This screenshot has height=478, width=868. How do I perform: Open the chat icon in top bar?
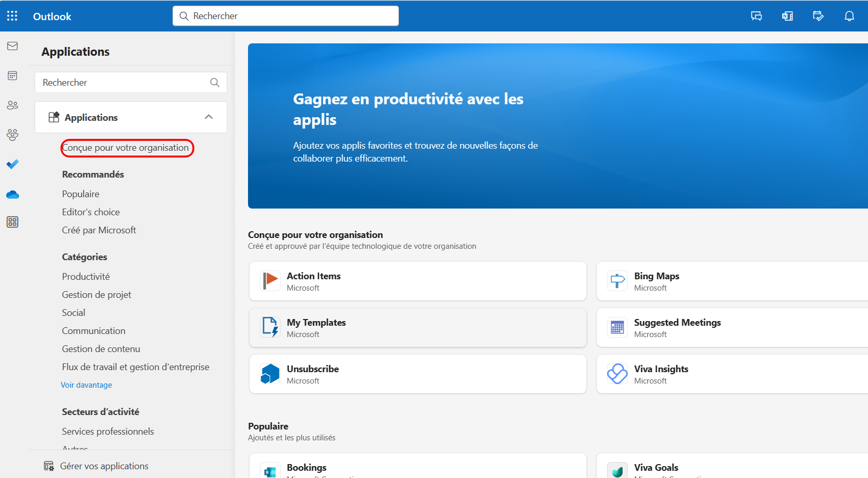756,16
